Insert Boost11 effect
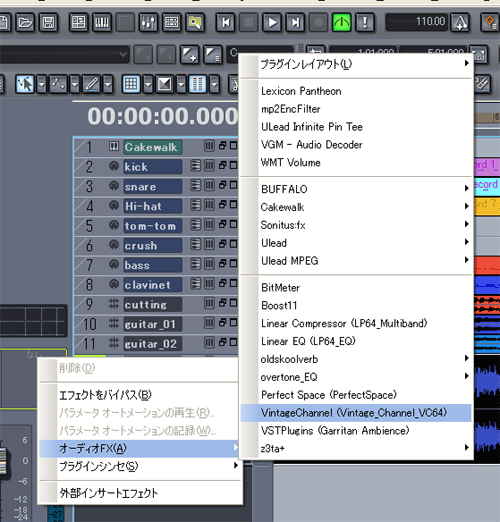The height and width of the screenshot is (522, 500). click(x=356, y=305)
